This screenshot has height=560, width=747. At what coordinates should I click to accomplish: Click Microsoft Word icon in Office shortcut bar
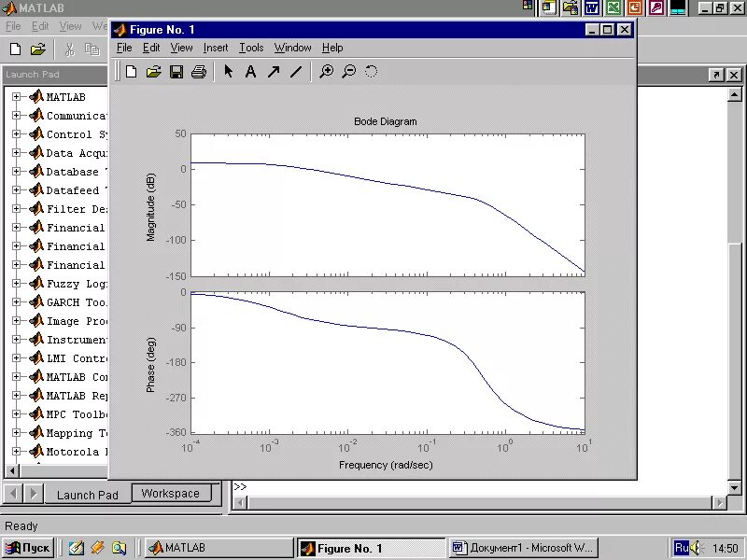[592, 7]
